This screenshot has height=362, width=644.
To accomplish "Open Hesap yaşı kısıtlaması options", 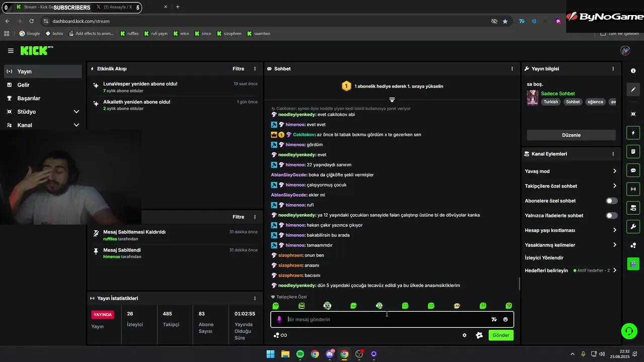I will pyautogui.click(x=571, y=230).
